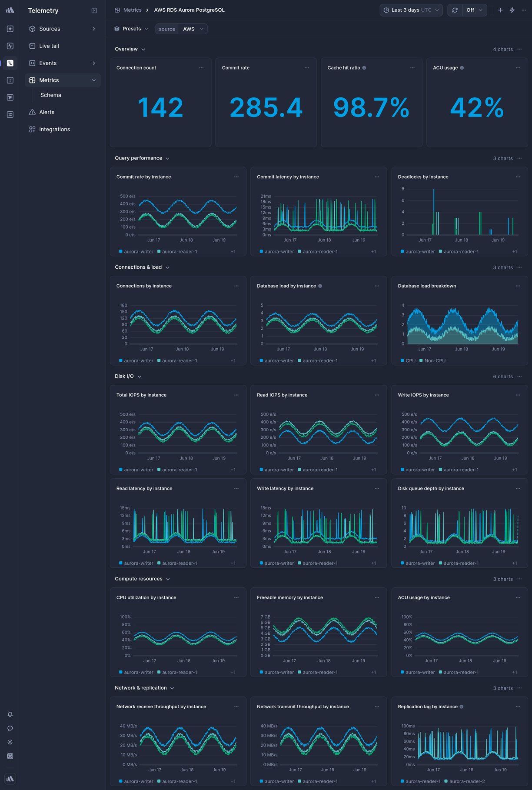
Task: Click the 98.7% cache hit ratio value
Action: click(x=371, y=107)
